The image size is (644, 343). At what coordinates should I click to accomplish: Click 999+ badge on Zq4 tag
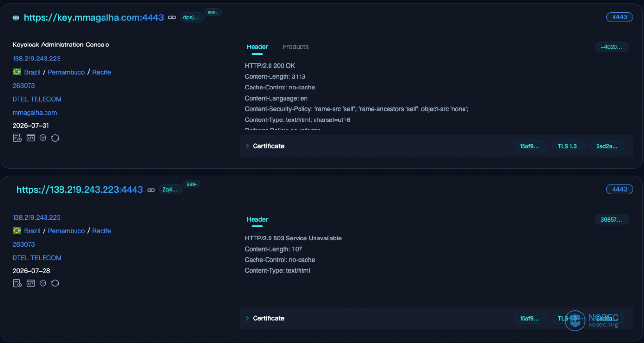(x=192, y=184)
